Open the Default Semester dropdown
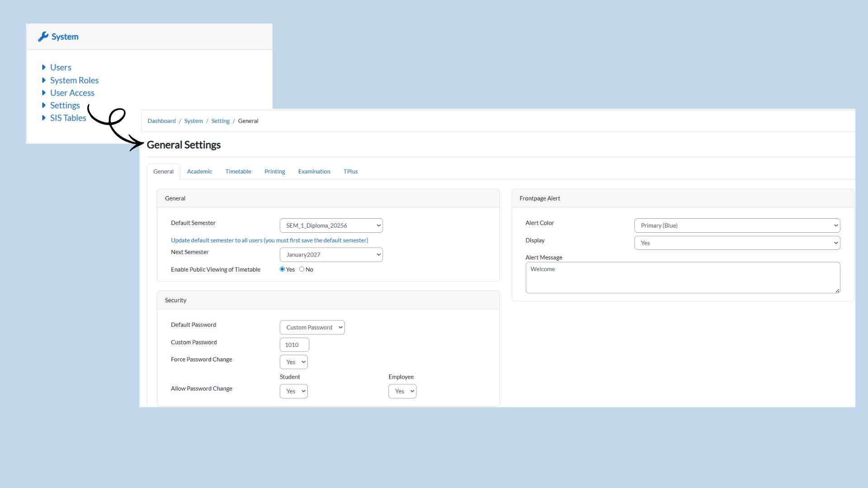This screenshot has height=488, width=868. click(x=331, y=225)
